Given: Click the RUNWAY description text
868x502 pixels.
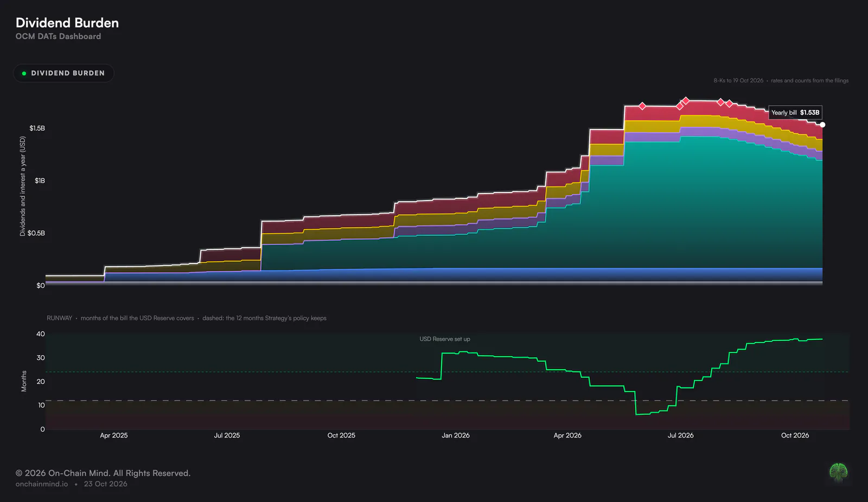Looking at the screenshot, I should coord(187,318).
